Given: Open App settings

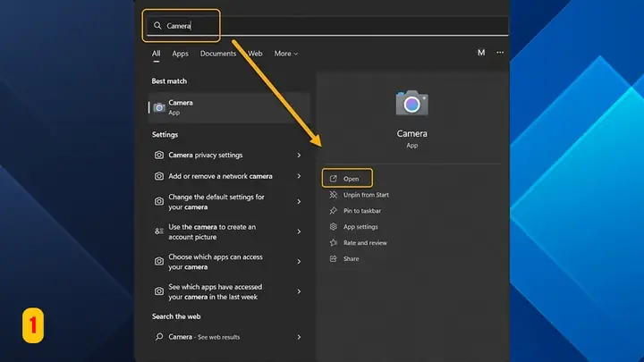Looking at the screenshot, I should (x=360, y=226).
